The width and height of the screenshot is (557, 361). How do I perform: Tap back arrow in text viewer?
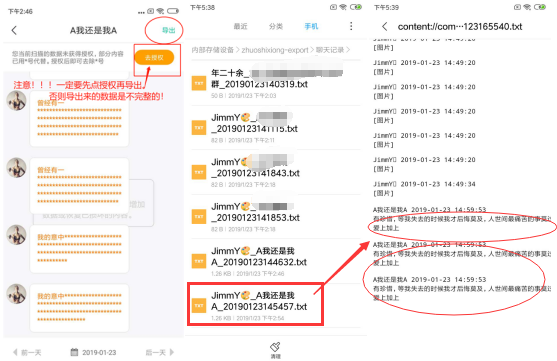point(385,26)
